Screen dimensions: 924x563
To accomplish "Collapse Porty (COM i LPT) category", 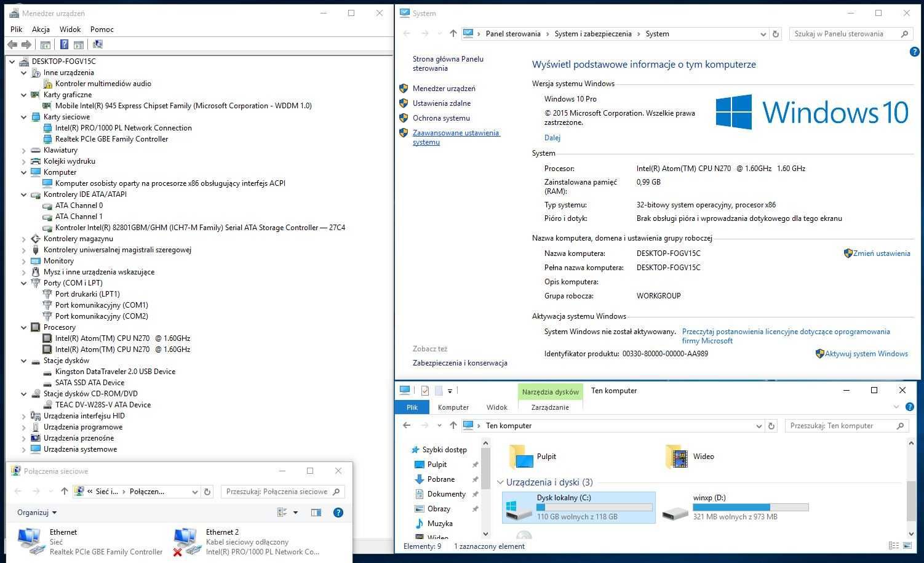I will pyautogui.click(x=24, y=283).
